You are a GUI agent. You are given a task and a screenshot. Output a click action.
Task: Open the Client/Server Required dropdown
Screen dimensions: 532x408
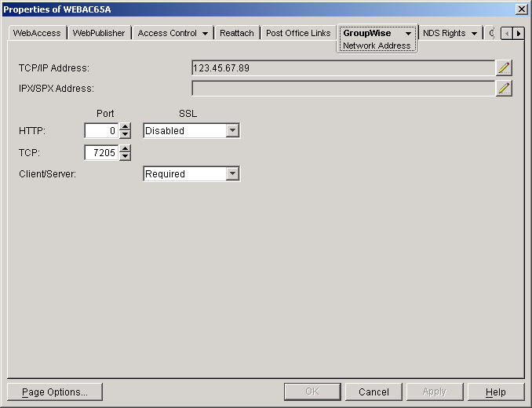coord(232,173)
